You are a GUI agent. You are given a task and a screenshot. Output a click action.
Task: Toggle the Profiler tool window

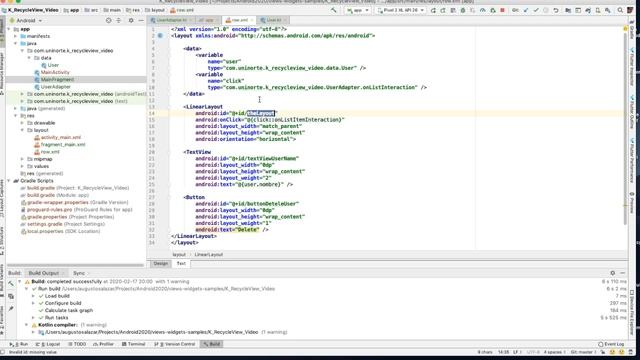(x=103, y=344)
